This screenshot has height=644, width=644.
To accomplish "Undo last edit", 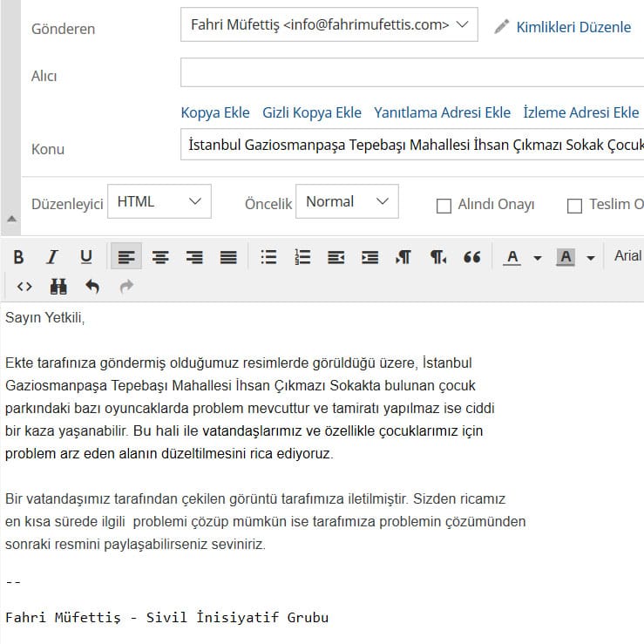I will pyautogui.click(x=92, y=286).
